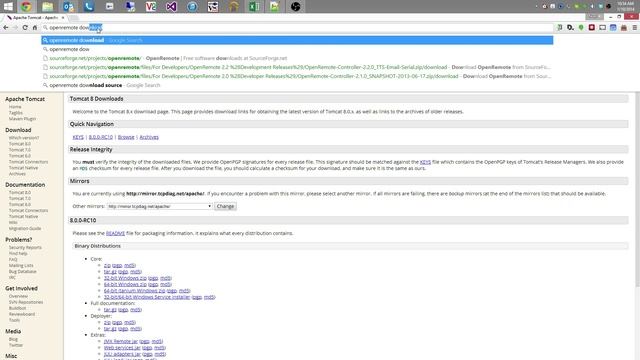Screen dimensions: 640x360
Task: Pick the 'openremote dow' suggestion
Action: [297, 49]
